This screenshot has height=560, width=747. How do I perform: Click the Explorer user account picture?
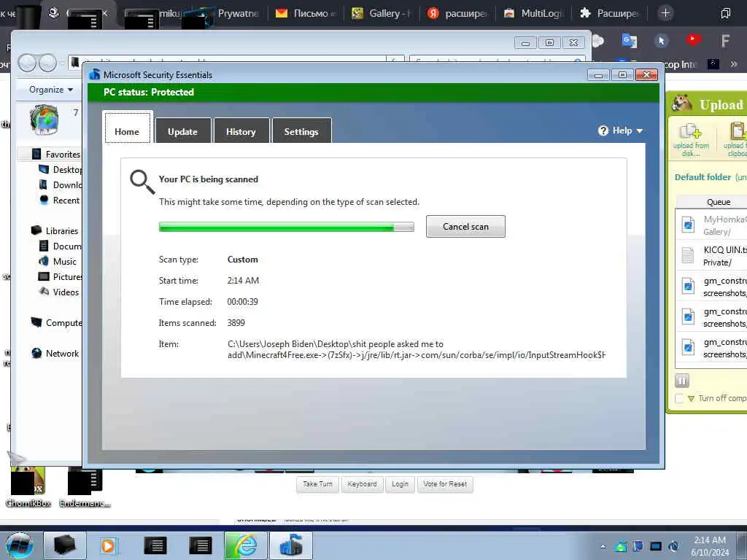point(44,120)
